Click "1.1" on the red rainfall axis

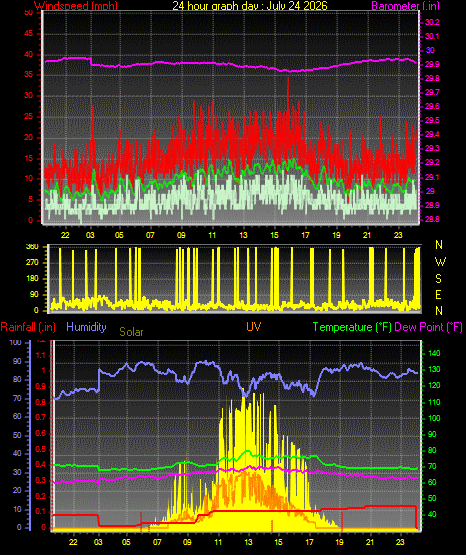pos(41,355)
